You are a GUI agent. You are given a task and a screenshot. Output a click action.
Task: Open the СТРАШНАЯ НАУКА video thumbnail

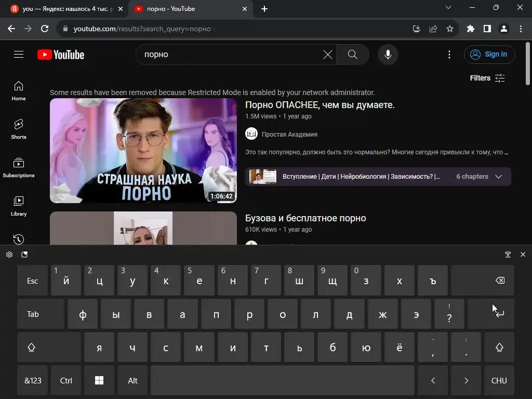pyautogui.click(x=143, y=151)
